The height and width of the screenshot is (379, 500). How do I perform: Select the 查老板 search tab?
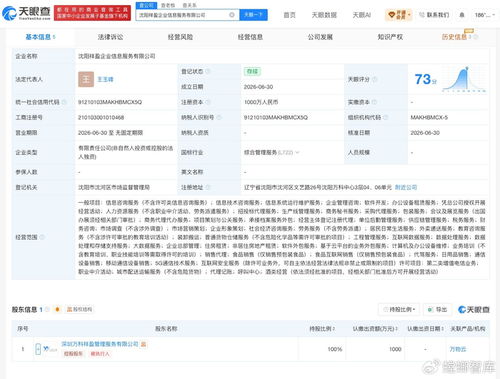pyautogui.click(x=168, y=5)
